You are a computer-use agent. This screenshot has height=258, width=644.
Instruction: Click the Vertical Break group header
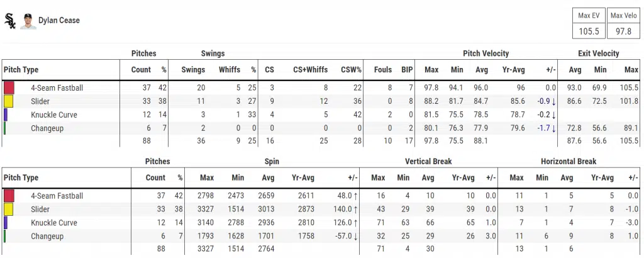(428, 162)
